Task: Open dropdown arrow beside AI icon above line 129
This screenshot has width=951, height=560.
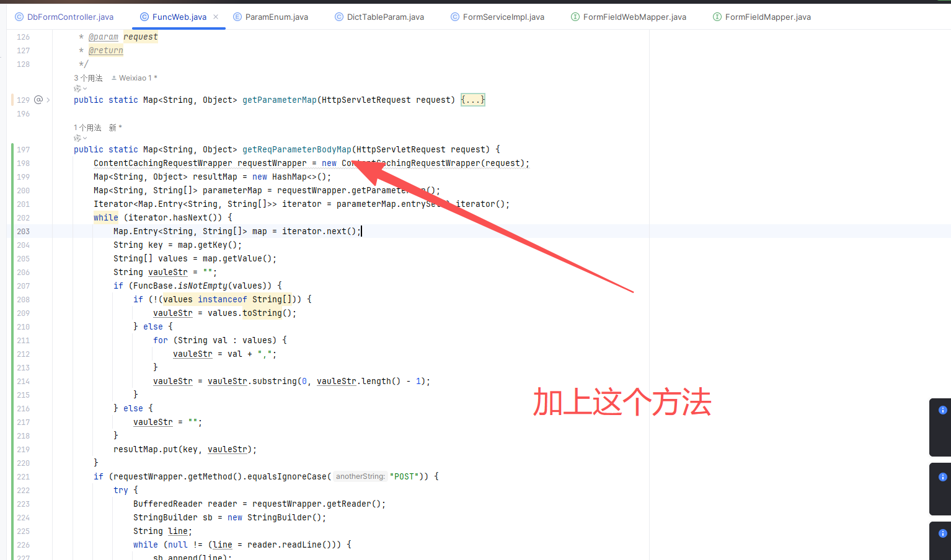Action: [85, 89]
